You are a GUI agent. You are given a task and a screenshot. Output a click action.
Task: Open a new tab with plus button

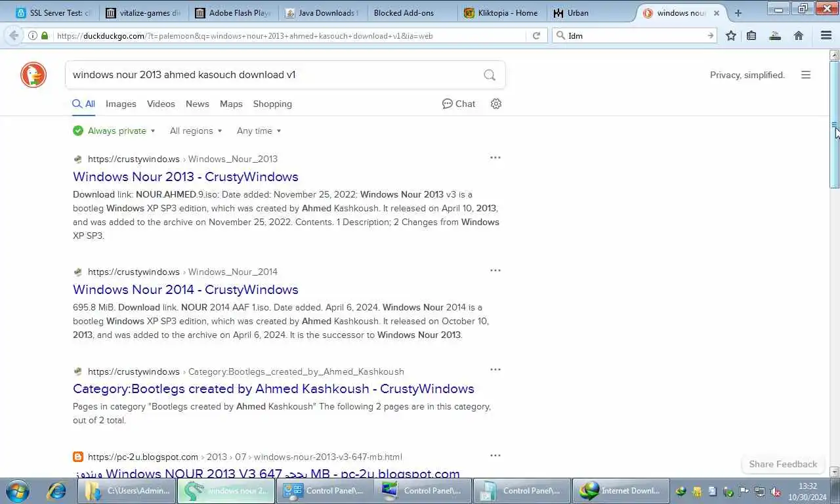(738, 12)
